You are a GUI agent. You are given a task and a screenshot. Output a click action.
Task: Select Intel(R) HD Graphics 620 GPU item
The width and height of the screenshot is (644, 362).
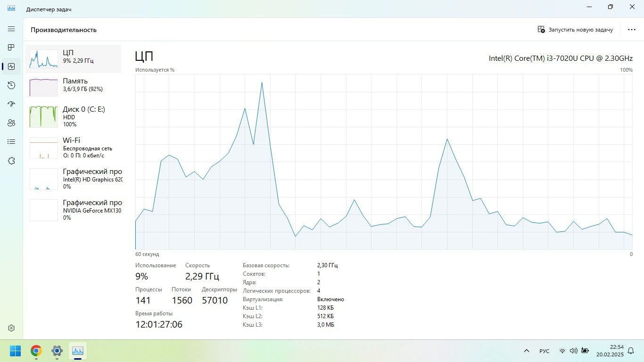tap(73, 179)
